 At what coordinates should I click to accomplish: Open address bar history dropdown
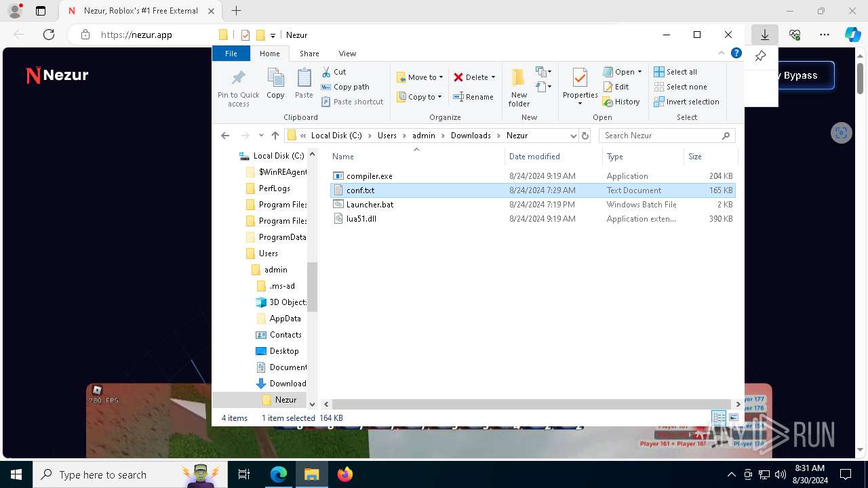(573, 136)
